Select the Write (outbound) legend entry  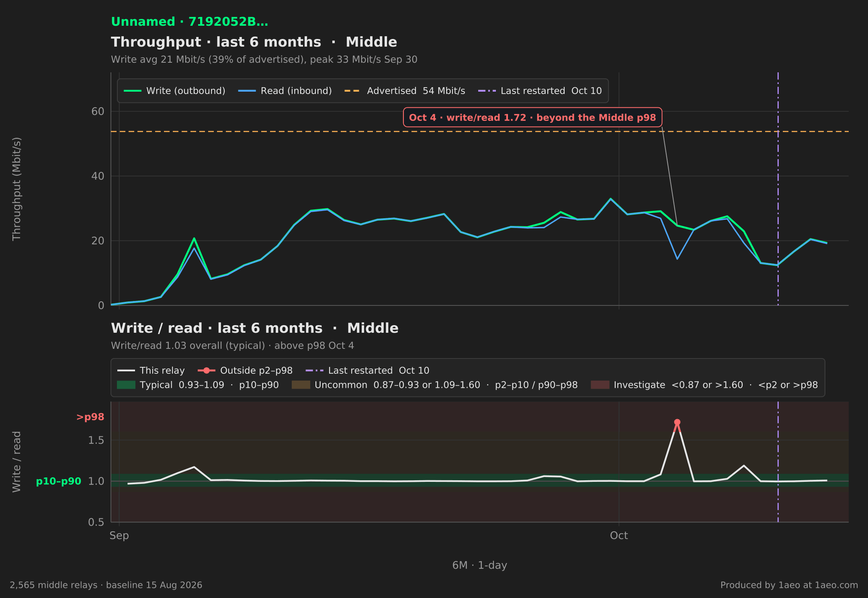174,91
